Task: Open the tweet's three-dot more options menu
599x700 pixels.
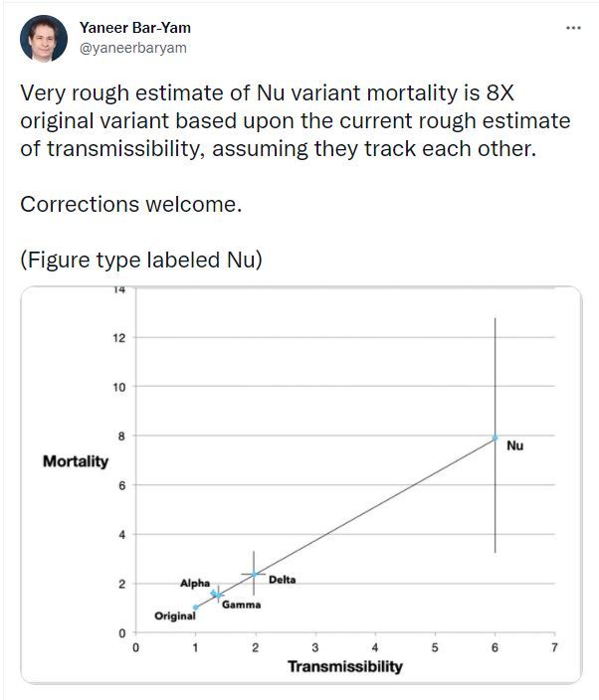Action: click(x=573, y=28)
